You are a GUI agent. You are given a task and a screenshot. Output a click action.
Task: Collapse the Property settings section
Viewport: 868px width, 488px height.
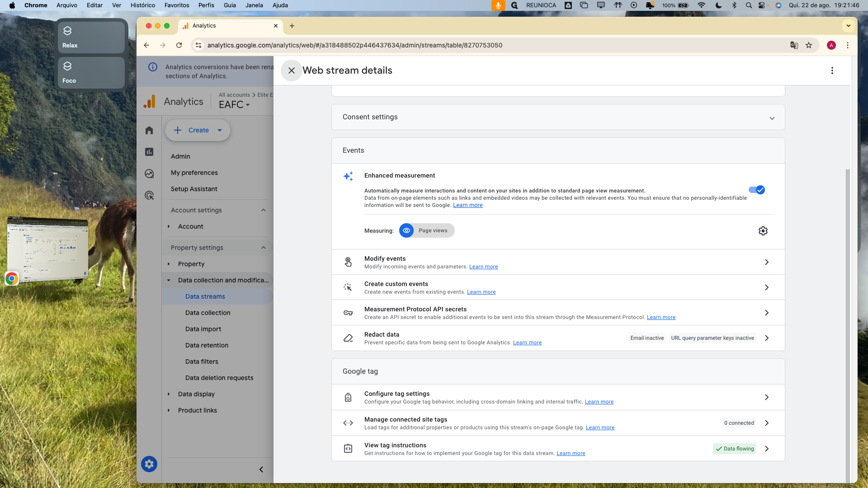click(264, 248)
